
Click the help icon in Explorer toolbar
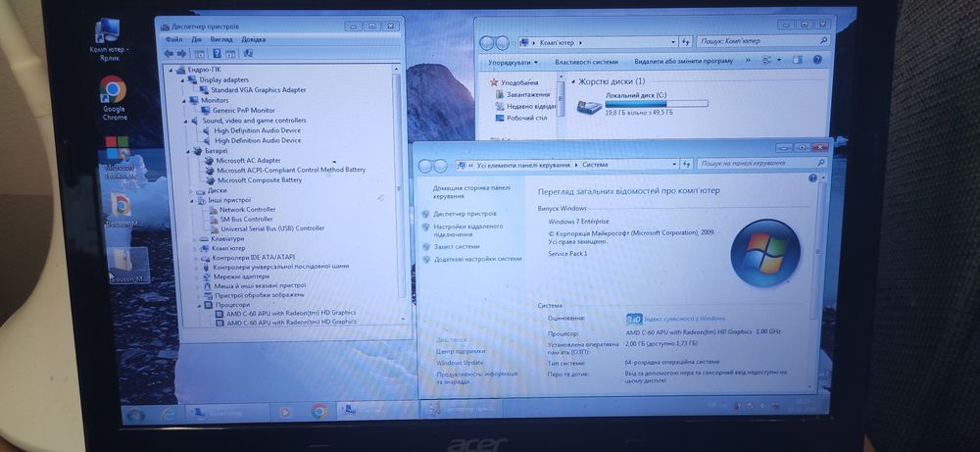point(817,60)
